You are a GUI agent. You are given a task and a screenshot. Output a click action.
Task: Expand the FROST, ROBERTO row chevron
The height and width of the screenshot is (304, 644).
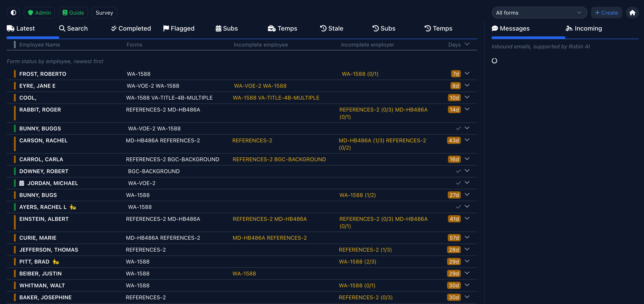(x=467, y=73)
